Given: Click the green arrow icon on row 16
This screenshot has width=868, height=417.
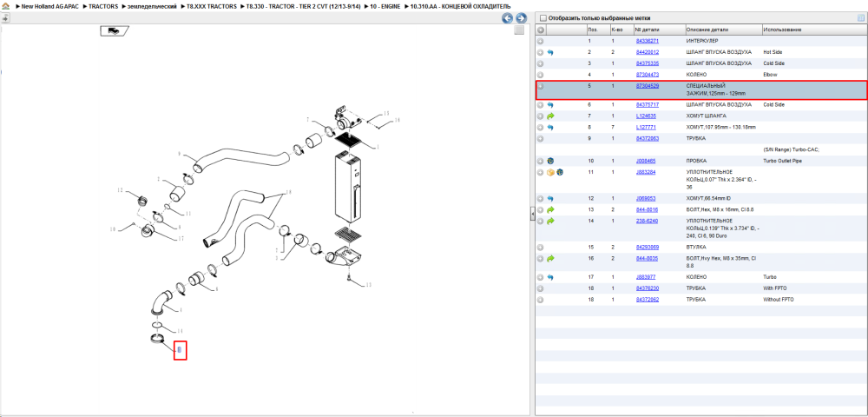Looking at the screenshot, I should pos(550,259).
